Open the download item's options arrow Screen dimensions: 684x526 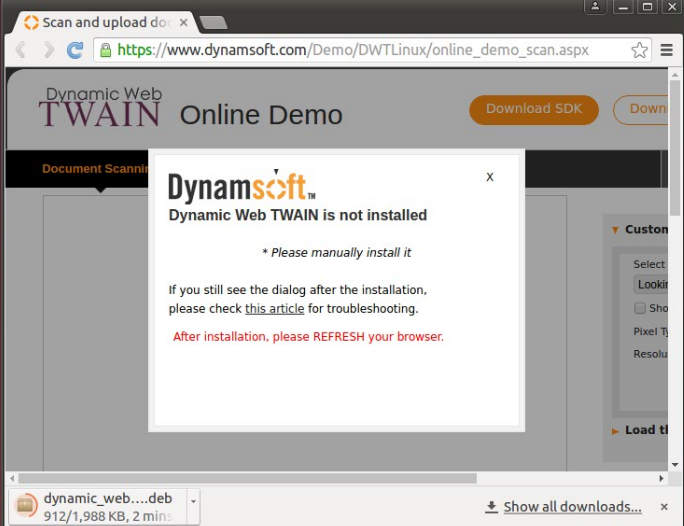(193, 499)
